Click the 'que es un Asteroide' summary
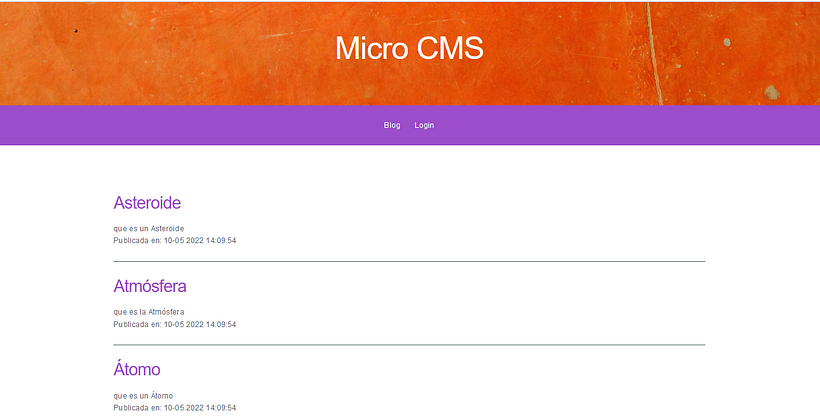 149,228
